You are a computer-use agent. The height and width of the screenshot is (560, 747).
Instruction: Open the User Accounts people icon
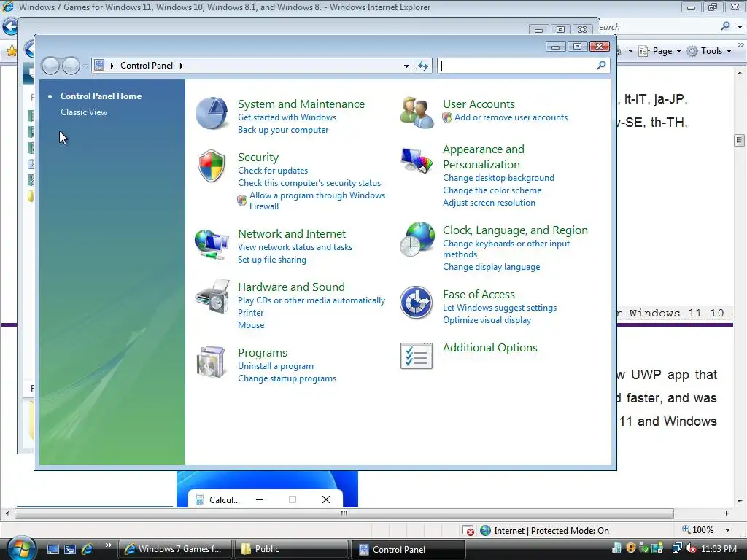[x=417, y=113]
